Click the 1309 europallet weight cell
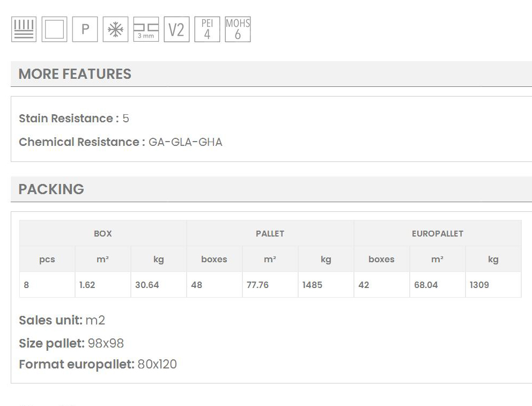The height and width of the screenshot is (406, 532). tap(479, 285)
